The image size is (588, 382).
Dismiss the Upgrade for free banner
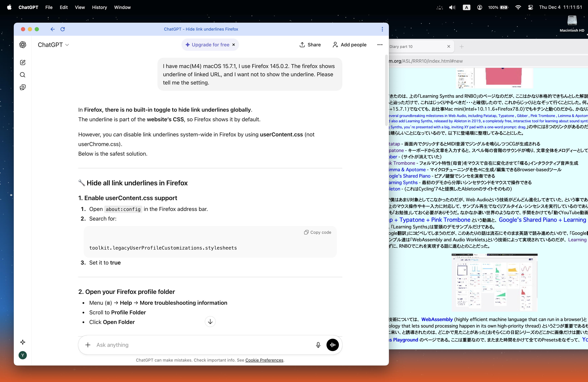pos(233,45)
